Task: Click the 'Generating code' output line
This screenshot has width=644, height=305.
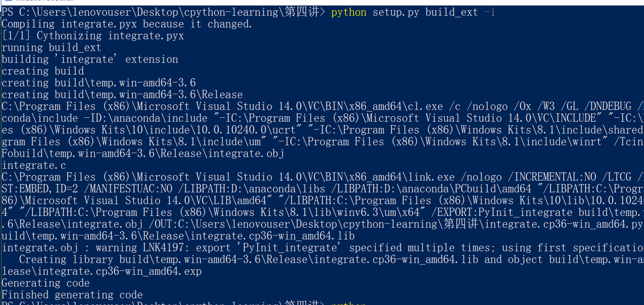Action: click(45, 283)
